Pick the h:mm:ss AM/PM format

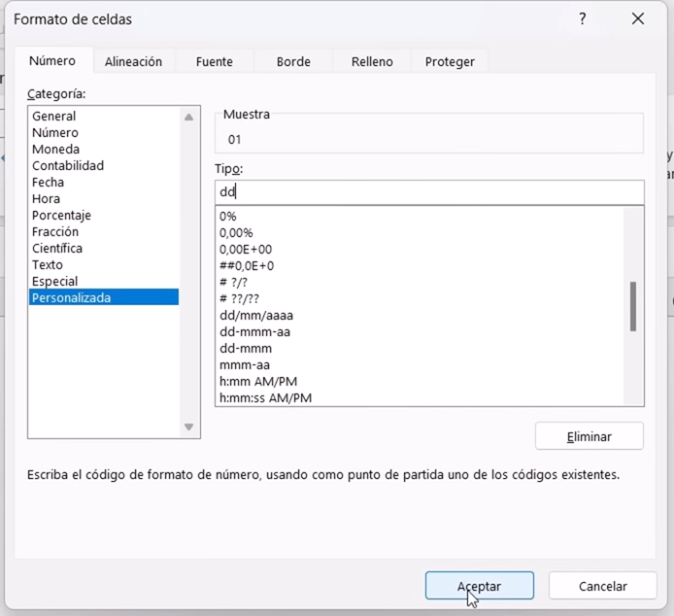coord(420,398)
